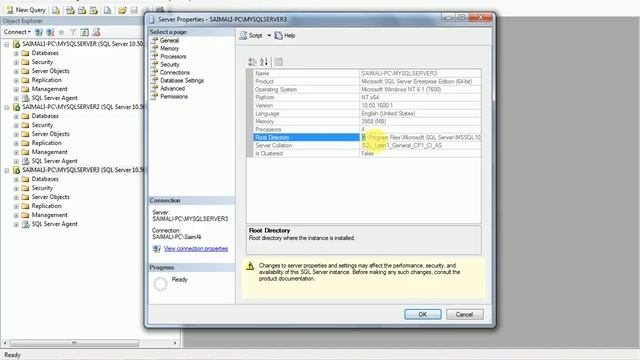The height and width of the screenshot is (360, 640).
Task: Open the Security page in Server Properties dialog
Action: point(170,64)
